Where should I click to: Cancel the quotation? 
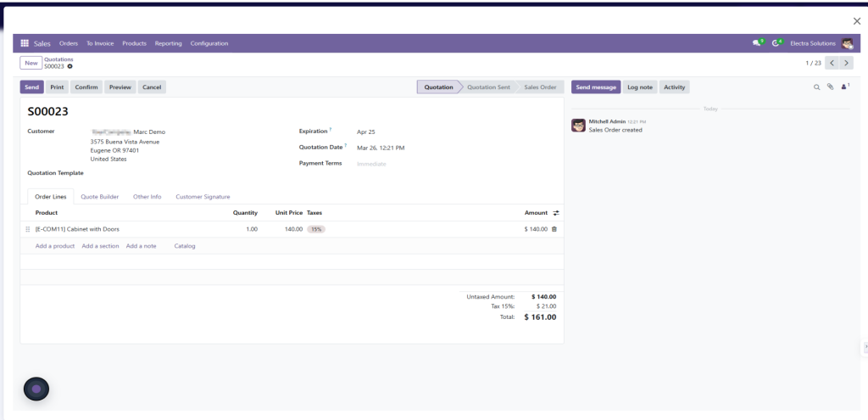click(152, 87)
